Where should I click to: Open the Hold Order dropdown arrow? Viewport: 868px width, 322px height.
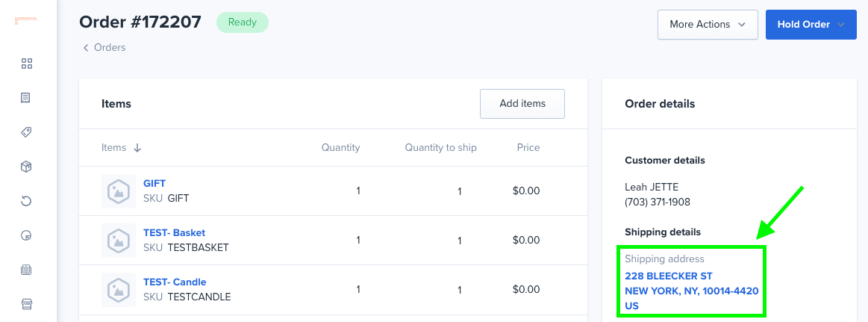pyautogui.click(x=841, y=25)
